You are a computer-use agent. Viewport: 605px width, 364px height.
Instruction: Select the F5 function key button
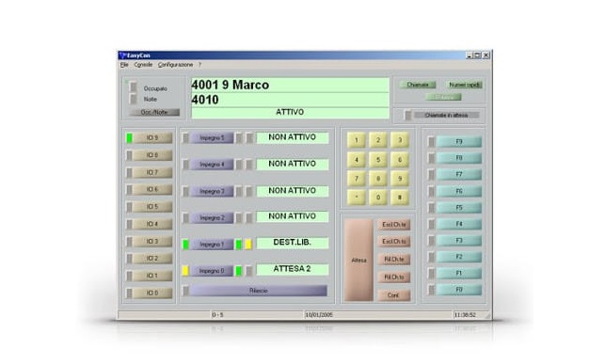(459, 208)
